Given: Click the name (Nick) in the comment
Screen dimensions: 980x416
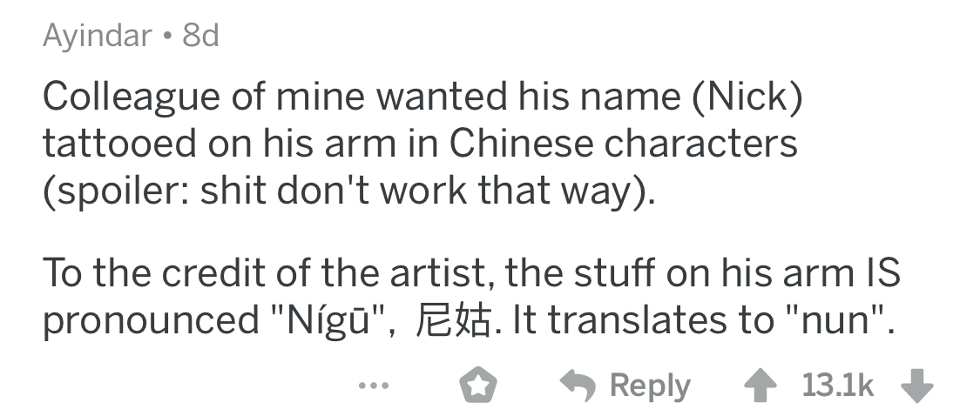Looking at the screenshot, I should pyautogui.click(x=747, y=97).
